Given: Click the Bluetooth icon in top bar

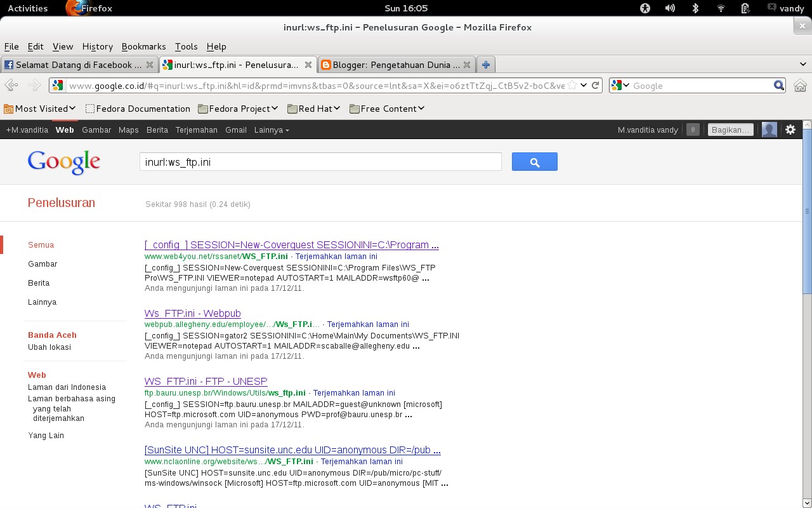Looking at the screenshot, I should coord(695,8).
